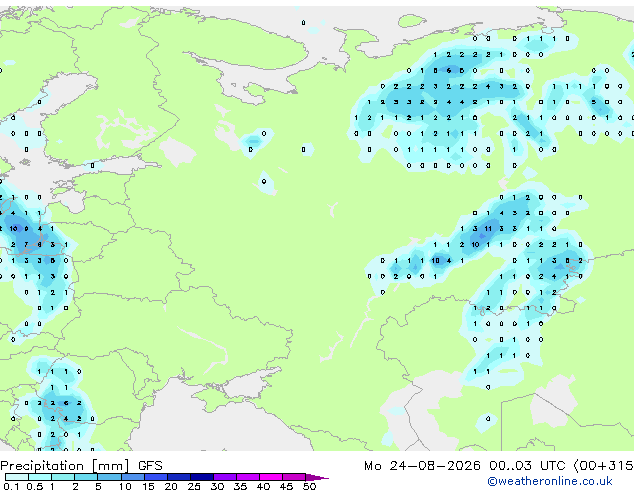Screen dimensions: 634x490
Task: Click the '11' precipitation value on the map
Action: (488, 228)
